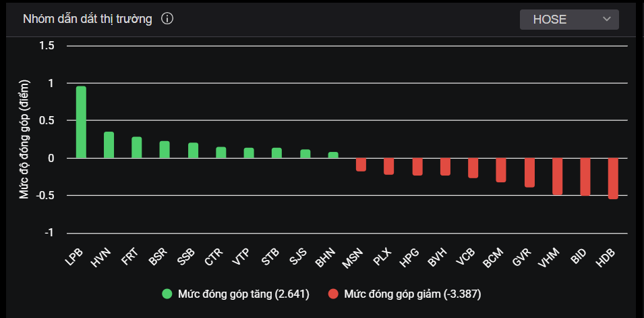Click the BCM red bar
This screenshot has width=644, height=318.
pos(501,170)
